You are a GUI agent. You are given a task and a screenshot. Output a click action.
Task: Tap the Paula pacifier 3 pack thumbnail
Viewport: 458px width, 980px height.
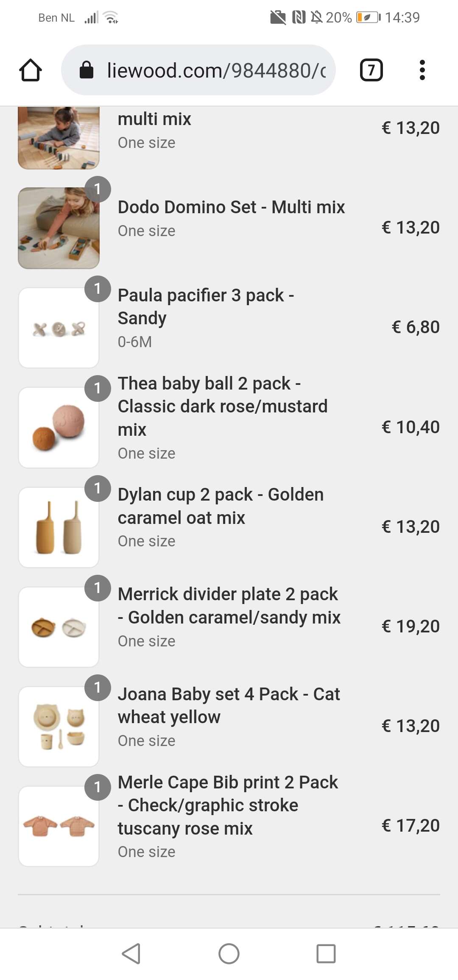pyautogui.click(x=59, y=328)
